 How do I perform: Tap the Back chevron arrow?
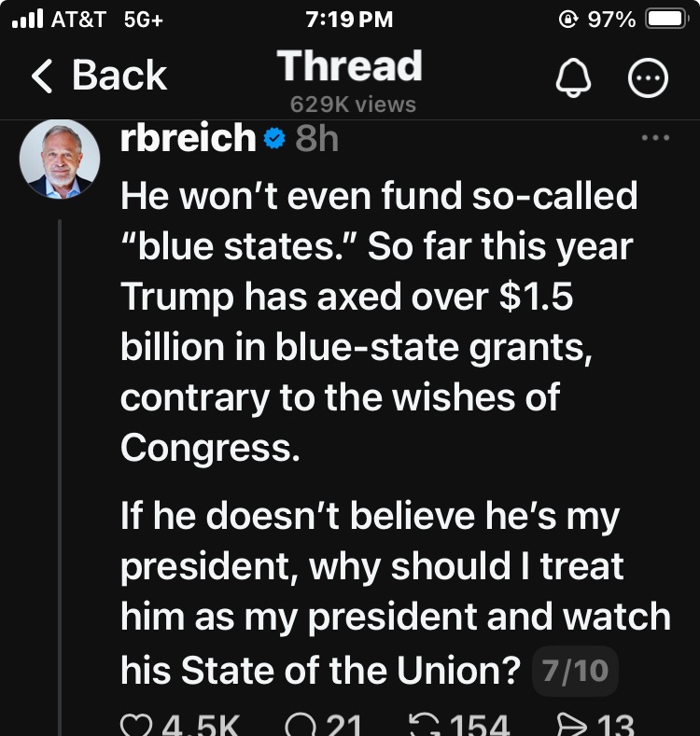click(x=42, y=76)
